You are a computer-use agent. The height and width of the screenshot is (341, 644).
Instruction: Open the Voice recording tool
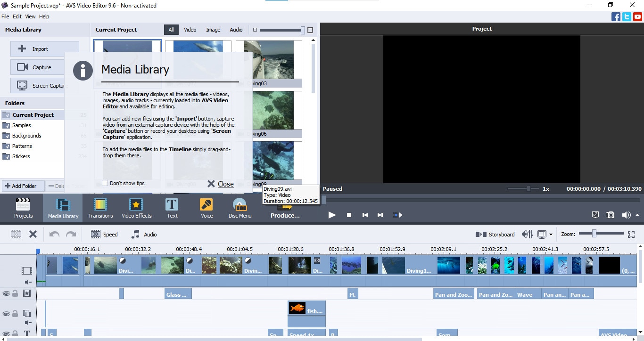coord(206,208)
